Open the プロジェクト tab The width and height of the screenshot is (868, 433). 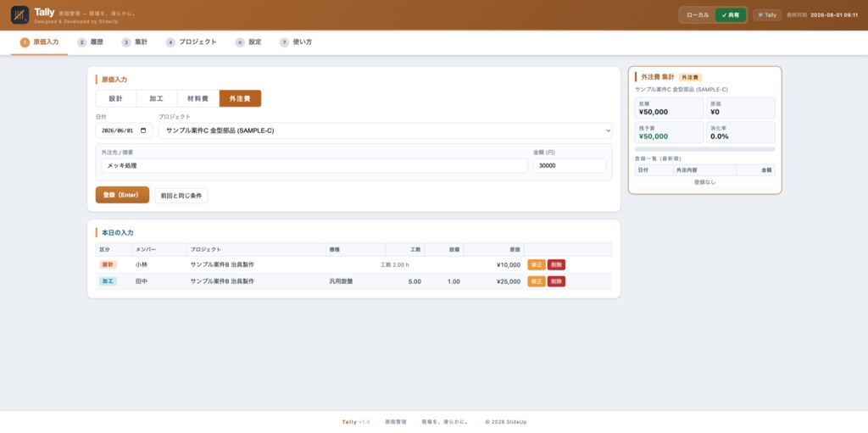191,42
